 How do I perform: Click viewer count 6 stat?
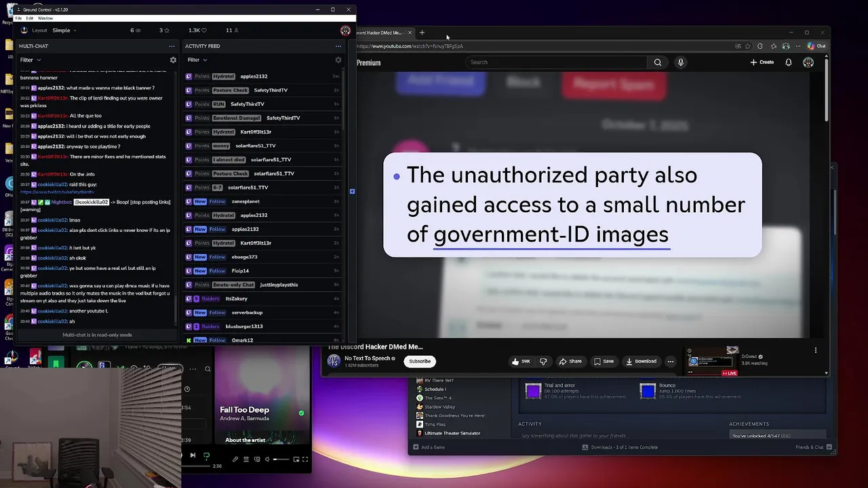click(136, 30)
